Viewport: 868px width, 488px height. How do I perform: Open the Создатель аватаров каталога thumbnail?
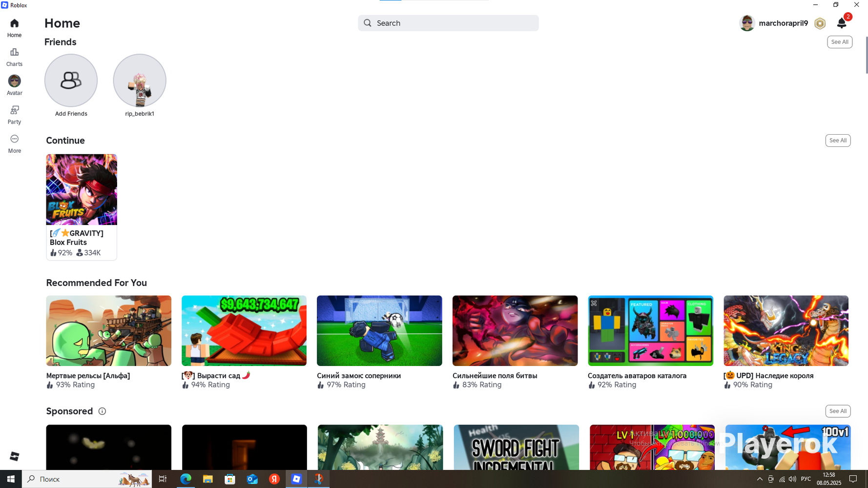tap(650, 330)
